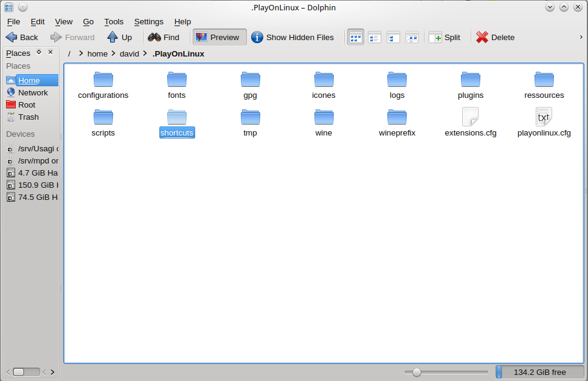Expand arrow before .PlayOnLinux in breadcrumb
588x381 pixels.
click(x=145, y=53)
